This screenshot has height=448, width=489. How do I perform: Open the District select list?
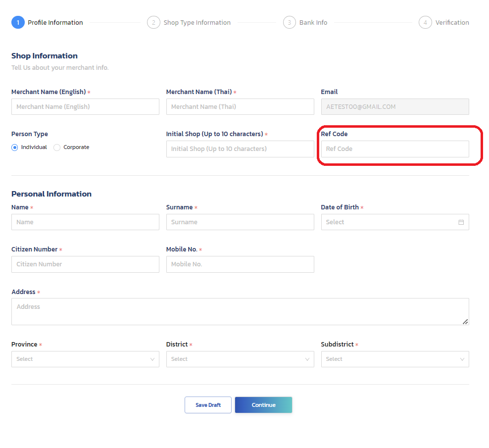pyautogui.click(x=240, y=359)
